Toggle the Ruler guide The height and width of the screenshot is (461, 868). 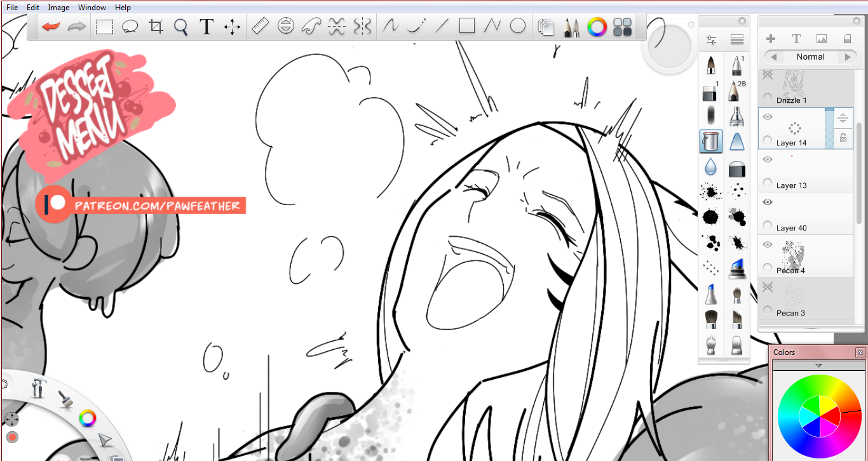coord(261,27)
